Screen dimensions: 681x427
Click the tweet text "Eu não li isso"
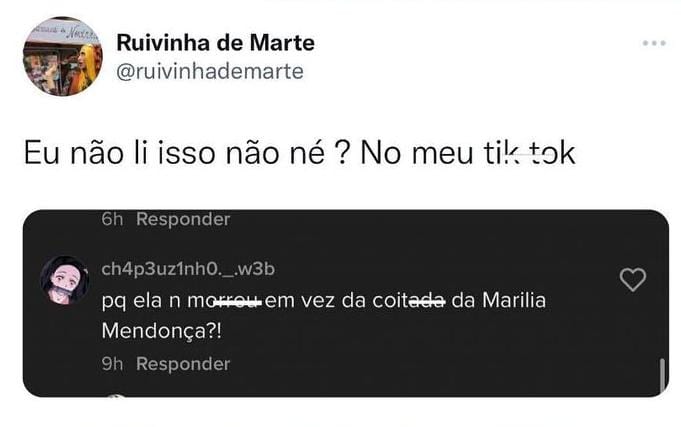tap(119, 153)
